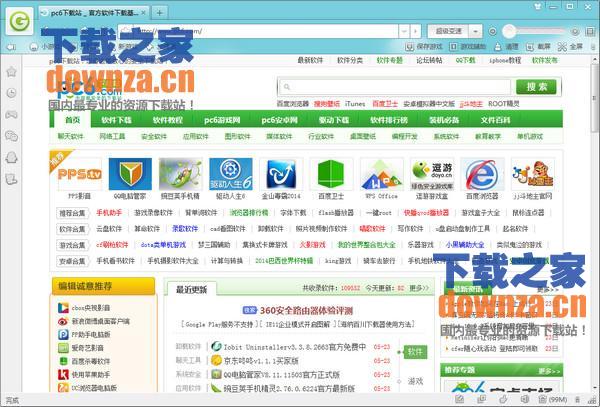Click the 全屏 fullscreen icon
Viewport: 600px width, 407px height.
click(x=562, y=47)
